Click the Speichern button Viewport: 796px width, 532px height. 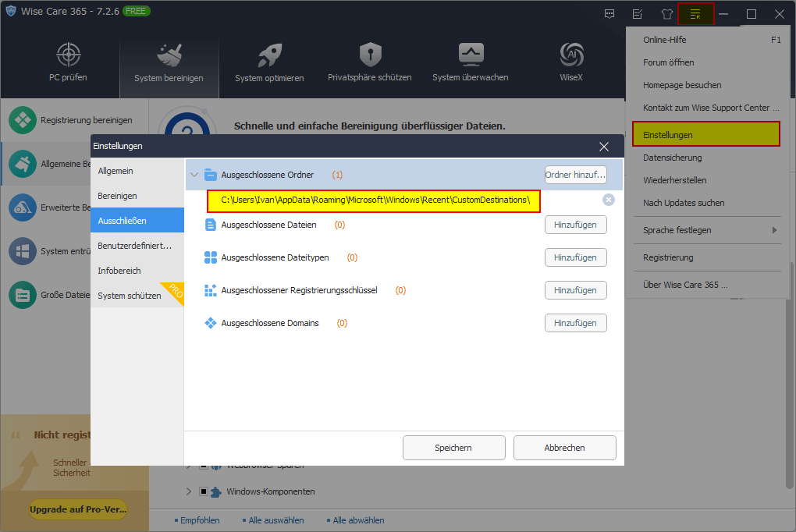[454, 448]
